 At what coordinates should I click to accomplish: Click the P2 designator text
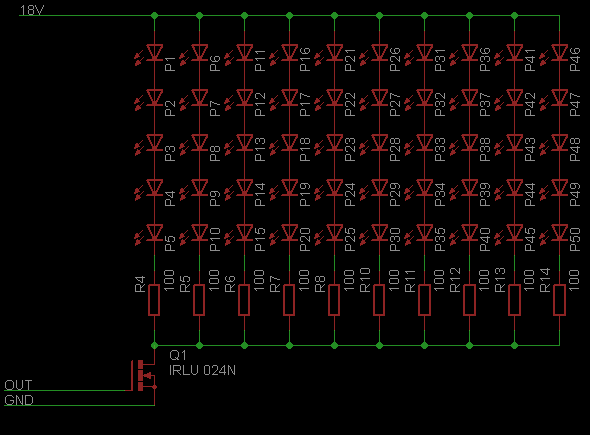(170, 108)
